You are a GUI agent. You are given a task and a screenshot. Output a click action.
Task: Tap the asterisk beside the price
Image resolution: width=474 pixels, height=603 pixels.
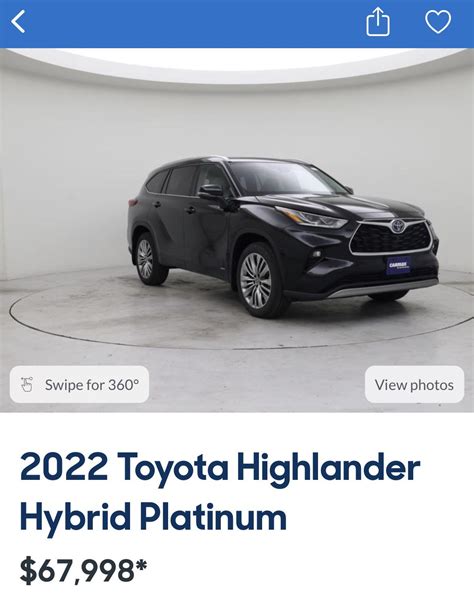click(x=141, y=565)
